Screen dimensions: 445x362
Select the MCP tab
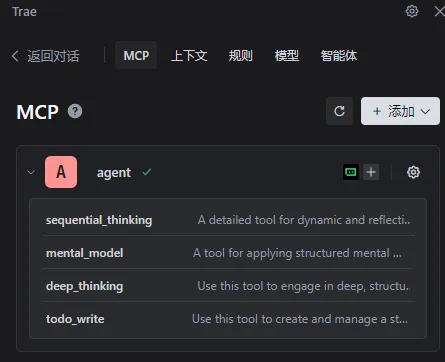136,55
